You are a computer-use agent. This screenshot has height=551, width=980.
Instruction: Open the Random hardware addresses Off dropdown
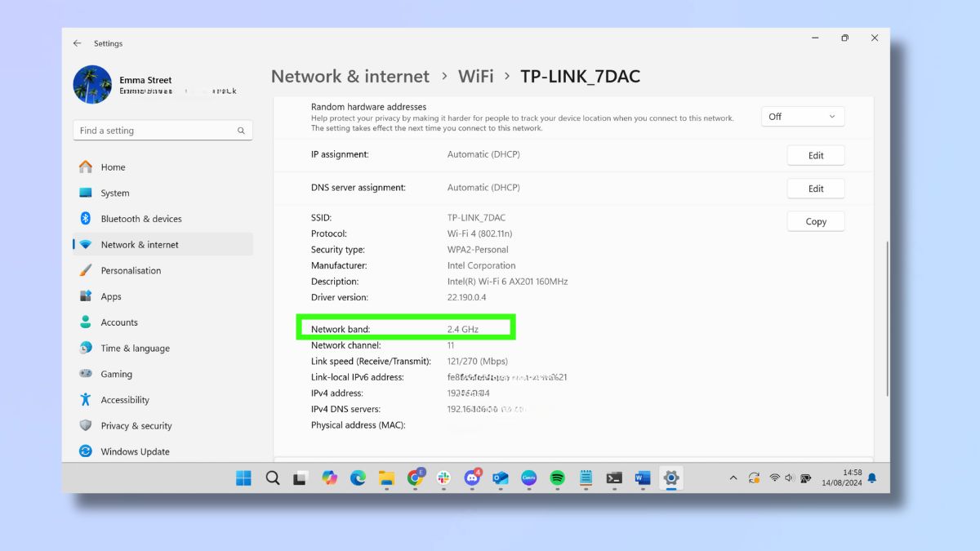click(x=802, y=116)
